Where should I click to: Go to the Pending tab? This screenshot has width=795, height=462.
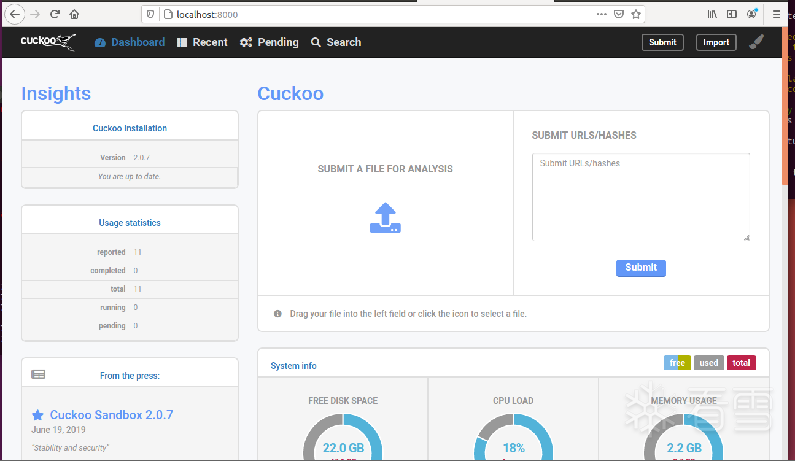point(269,42)
